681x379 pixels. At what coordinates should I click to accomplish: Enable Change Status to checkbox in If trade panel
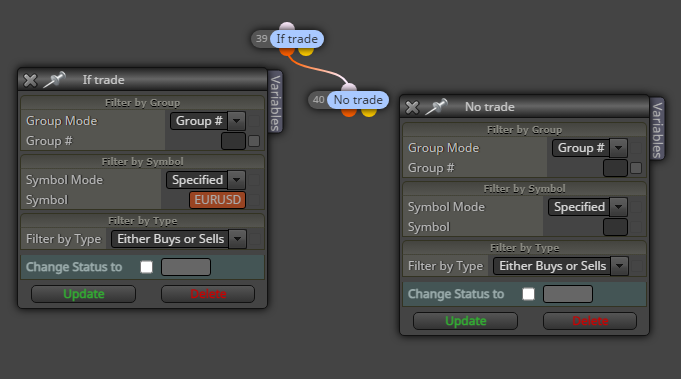tap(147, 267)
